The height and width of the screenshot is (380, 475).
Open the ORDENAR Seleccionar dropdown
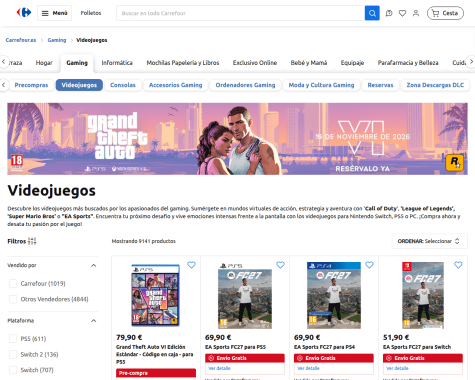(x=429, y=241)
